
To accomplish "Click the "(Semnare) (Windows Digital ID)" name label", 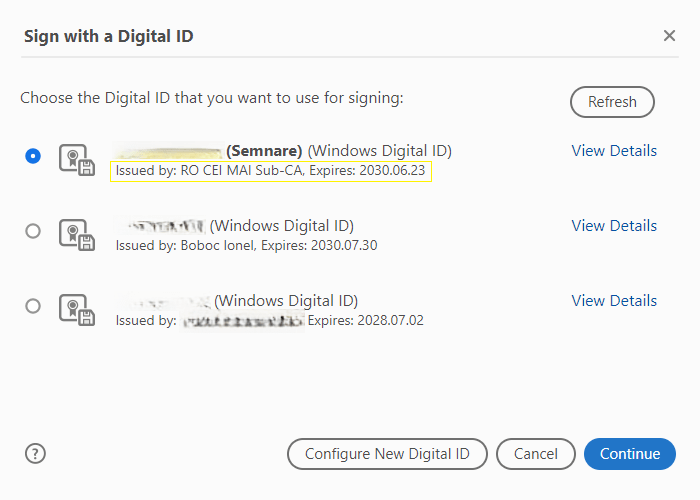I will [339, 151].
